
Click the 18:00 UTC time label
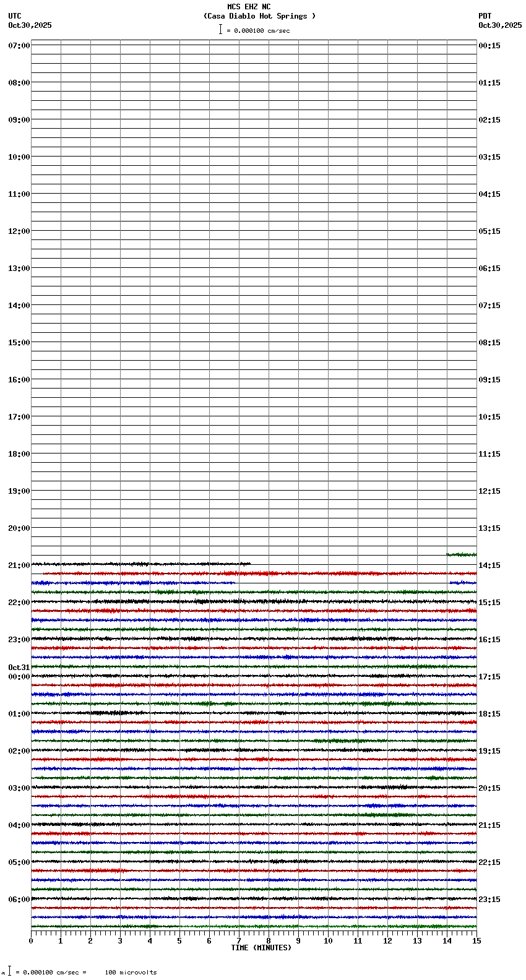click(19, 454)
